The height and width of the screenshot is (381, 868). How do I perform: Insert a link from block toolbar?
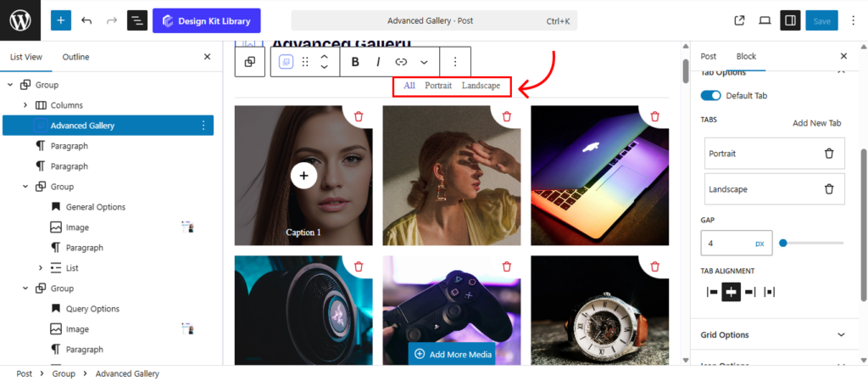point(401,62)
